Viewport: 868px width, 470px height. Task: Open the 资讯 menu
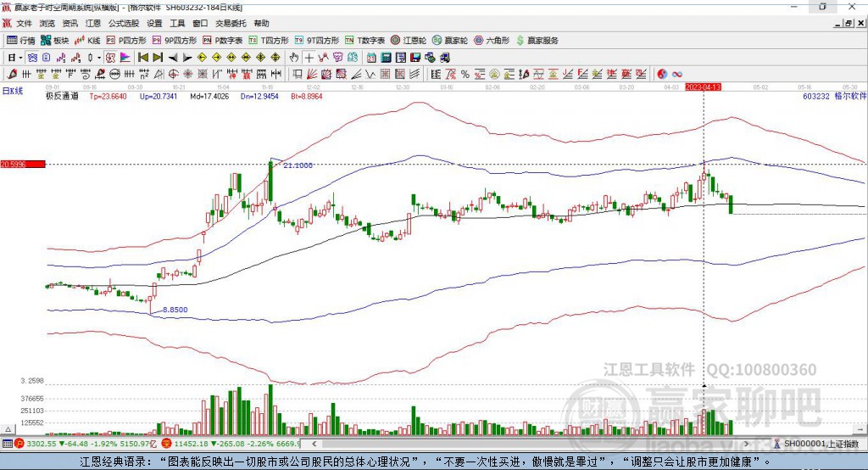coord(70,23)
